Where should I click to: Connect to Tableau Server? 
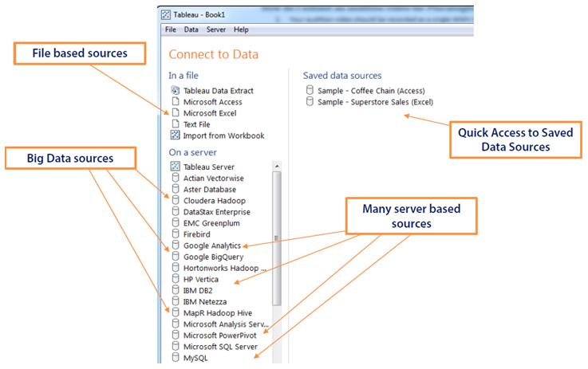point(209,167)
